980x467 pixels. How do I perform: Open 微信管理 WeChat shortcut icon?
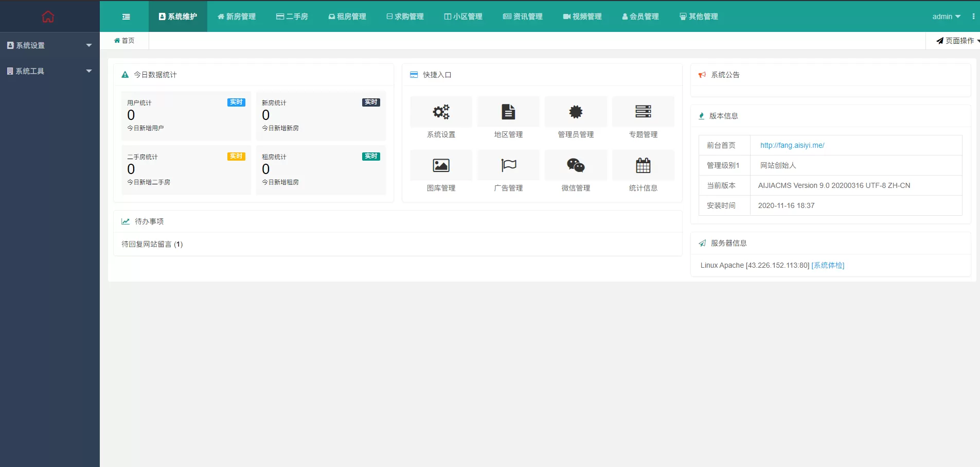576,165
